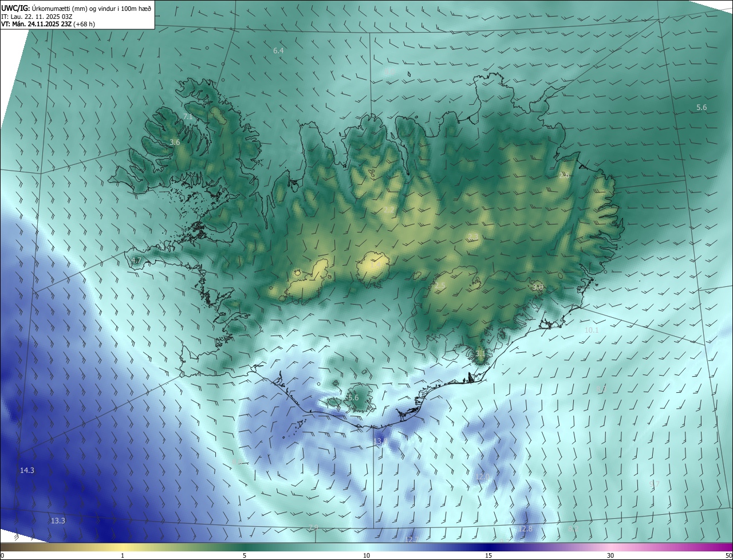Click the 3.0 value label
This screenshot has height=560, width=733.
tap(538, 287)
